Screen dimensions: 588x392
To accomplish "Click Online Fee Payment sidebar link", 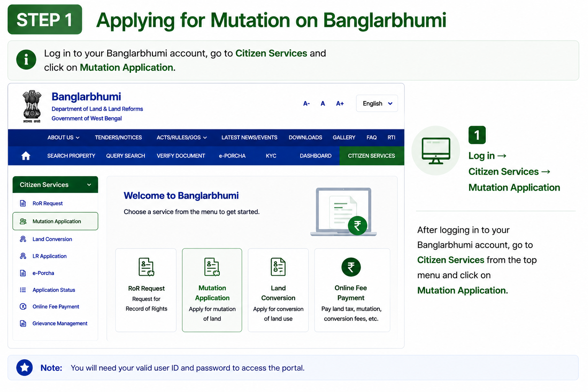I will point(56,307).
